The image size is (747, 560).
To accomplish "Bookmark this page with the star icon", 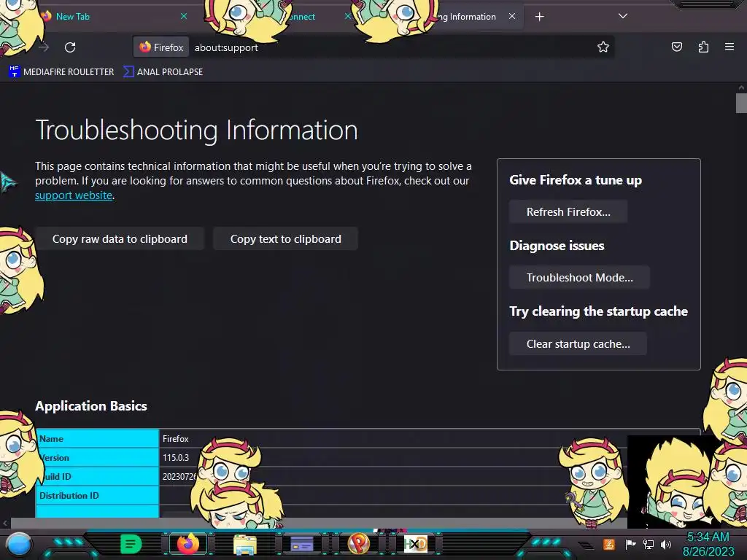I will (x=603, y=47).
